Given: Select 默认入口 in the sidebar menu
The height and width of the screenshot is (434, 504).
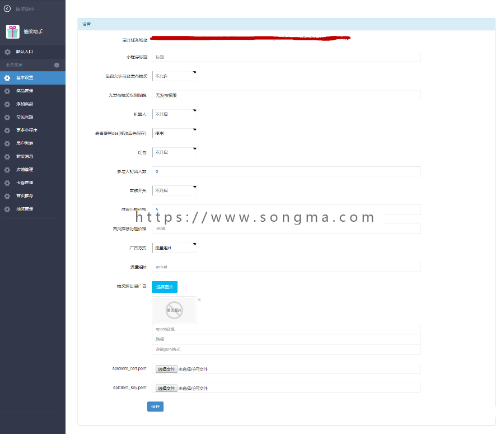Looking at the screenshot, I should point(25,53).
